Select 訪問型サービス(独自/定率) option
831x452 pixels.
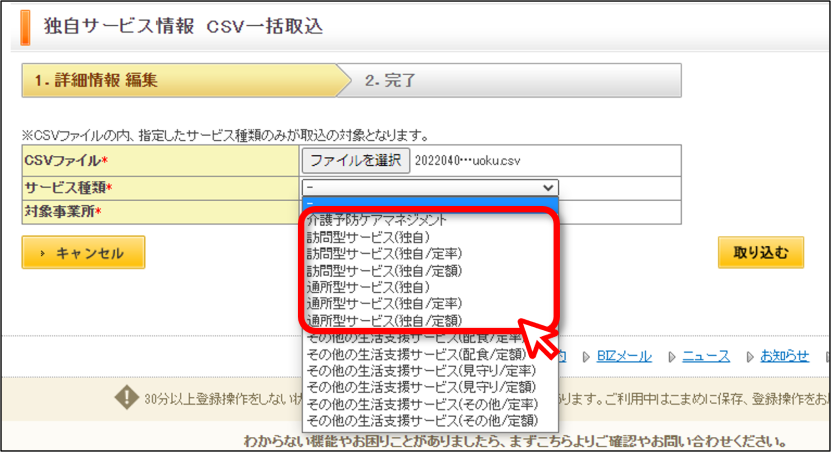coord(384,254)
